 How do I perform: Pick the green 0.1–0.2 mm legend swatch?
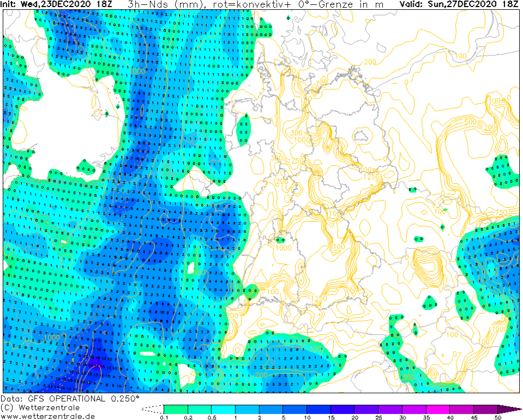pos(176,409)
